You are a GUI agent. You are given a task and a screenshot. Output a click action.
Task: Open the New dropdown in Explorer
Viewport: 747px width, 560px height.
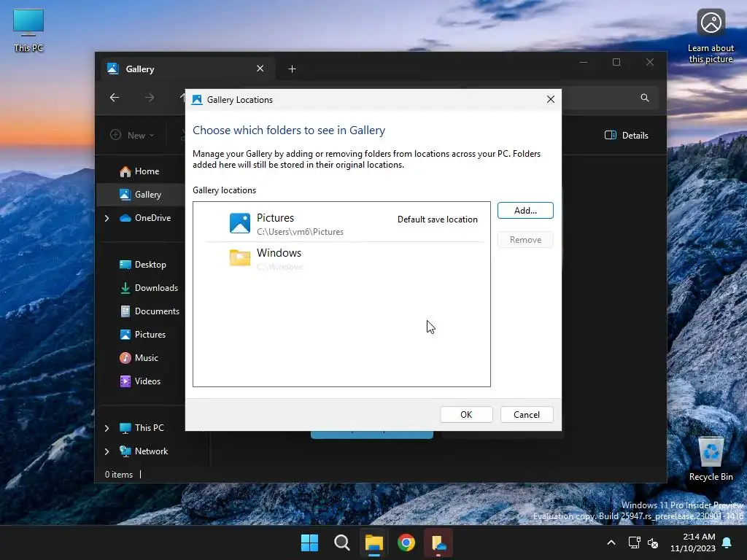point(133,135)
